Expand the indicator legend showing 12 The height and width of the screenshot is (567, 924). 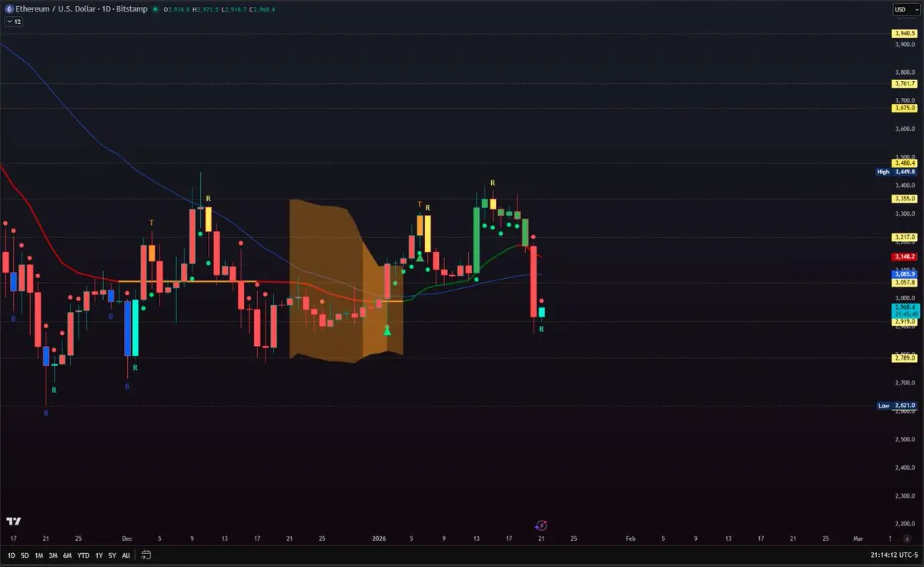click(x=14, y=22)
